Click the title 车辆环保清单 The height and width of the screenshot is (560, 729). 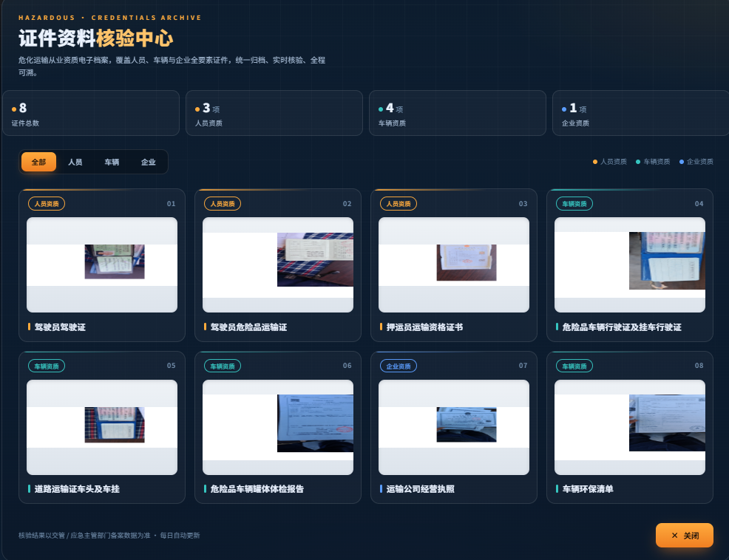tap(588, 489)
